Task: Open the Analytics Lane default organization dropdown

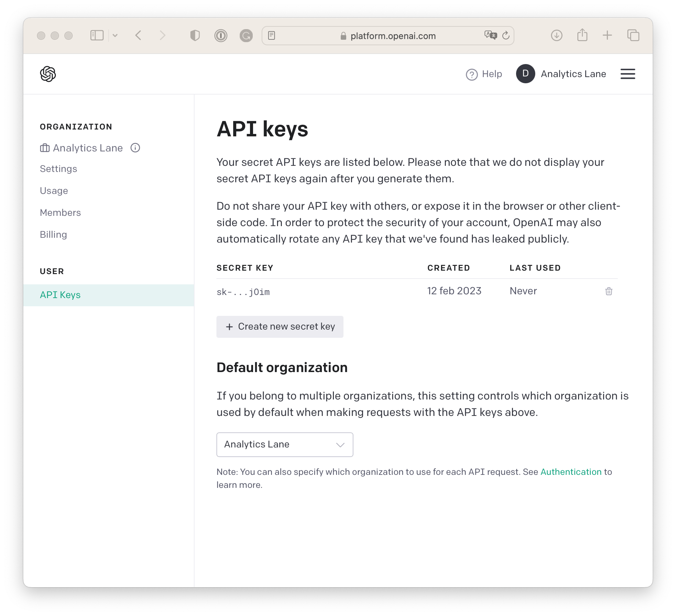Action: point(285,444)
